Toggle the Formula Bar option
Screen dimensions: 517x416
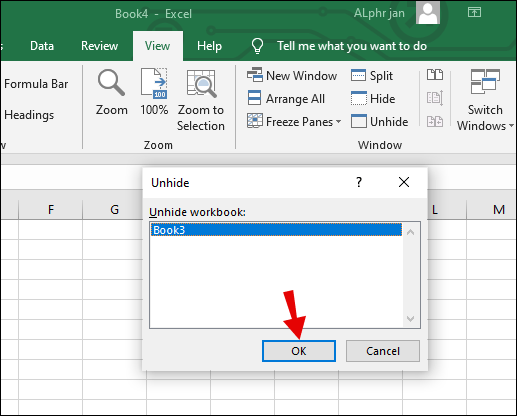click(x=36, y=84)
